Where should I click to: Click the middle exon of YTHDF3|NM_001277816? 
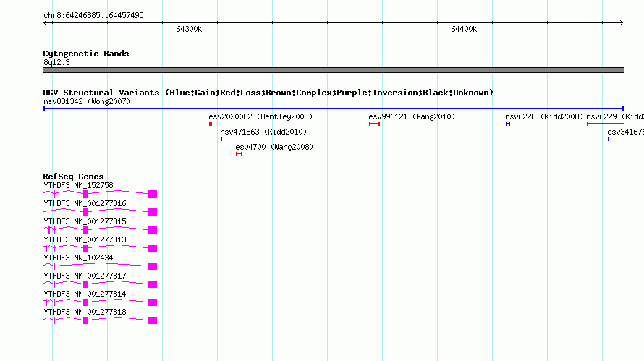[x=85, y=212]
